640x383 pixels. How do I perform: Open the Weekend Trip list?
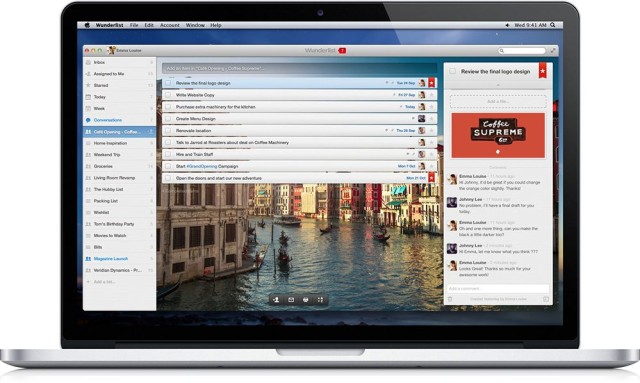119,155
